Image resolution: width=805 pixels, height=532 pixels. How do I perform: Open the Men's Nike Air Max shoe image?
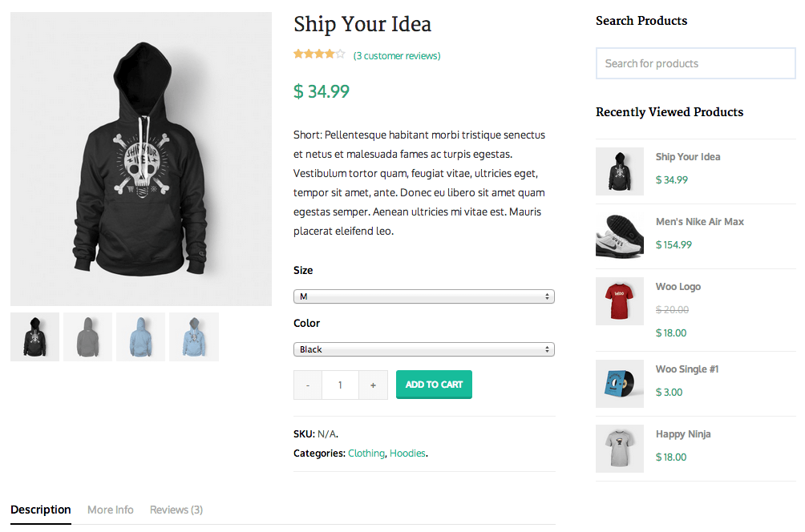click(620, 236)
